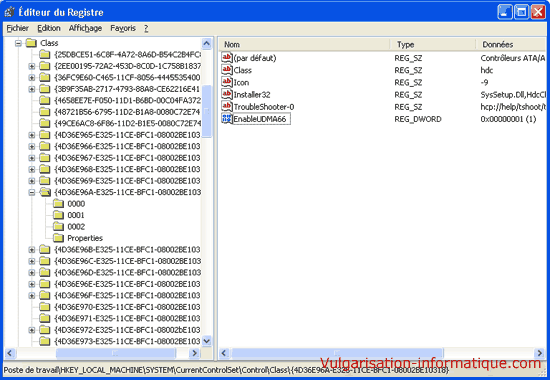Click the values pane scroll right arrow
The height and width of the screenshot is (380, 550).
[539, 353]
